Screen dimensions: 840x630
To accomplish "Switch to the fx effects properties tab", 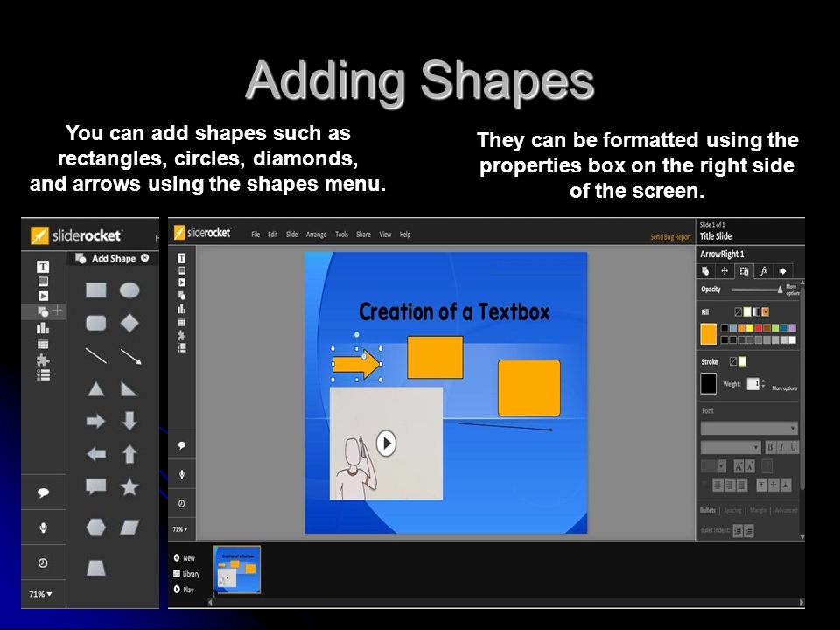I will pyautogui.click(x=764, y=271).
